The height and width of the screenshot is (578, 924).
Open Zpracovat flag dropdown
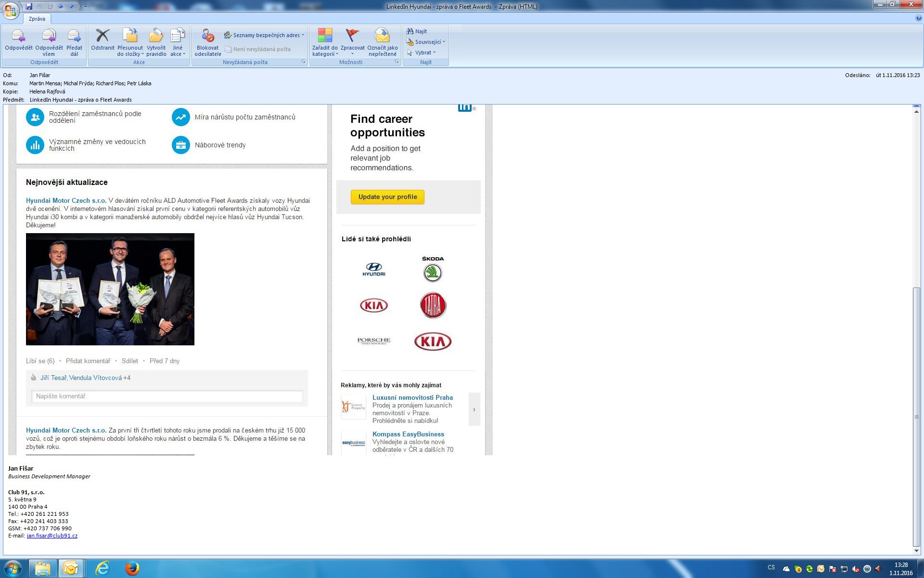(352, 42)
